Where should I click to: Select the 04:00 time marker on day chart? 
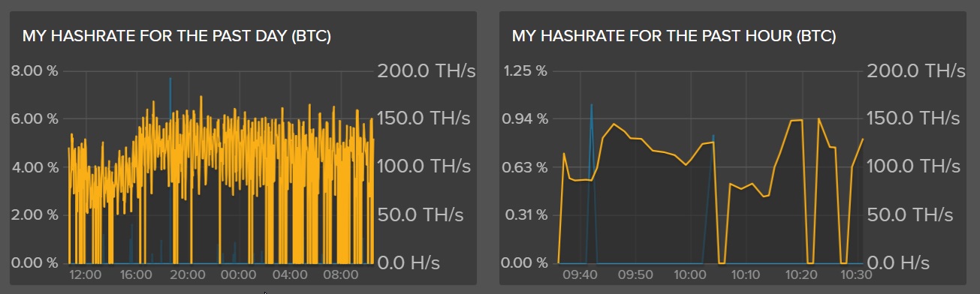[290, 275]
